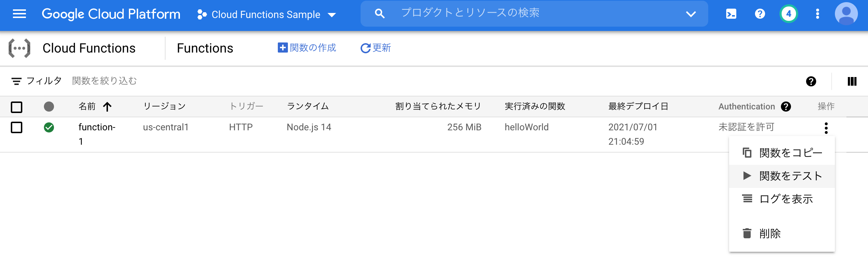The width and height of the screenshot is (868, 275).
Task: Sort by 実行済みの関数 column header
Action: pyautogui.click(x=535, y=107)
